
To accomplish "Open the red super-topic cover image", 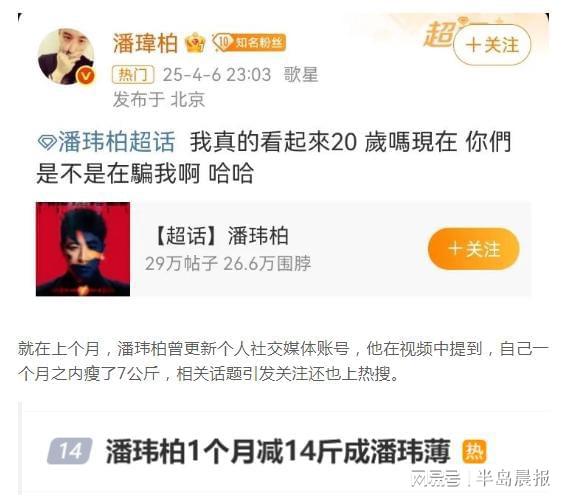I will 83,249.
